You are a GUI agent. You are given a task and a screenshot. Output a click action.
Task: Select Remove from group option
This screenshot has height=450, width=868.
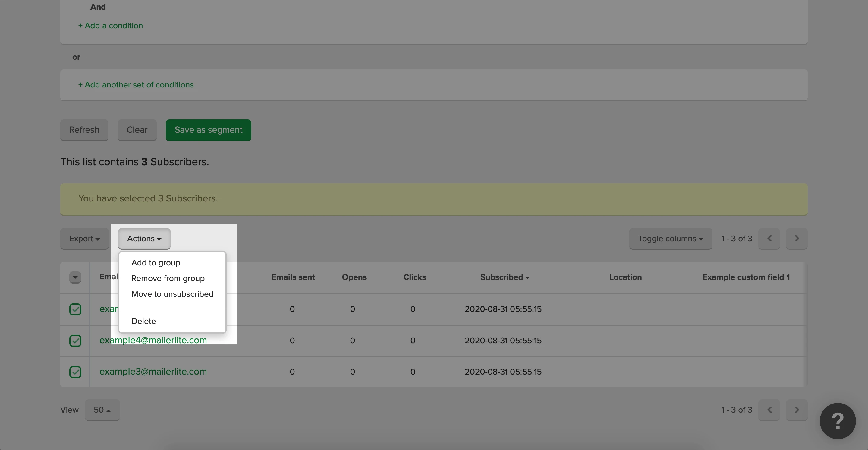[x=168, y=278]
